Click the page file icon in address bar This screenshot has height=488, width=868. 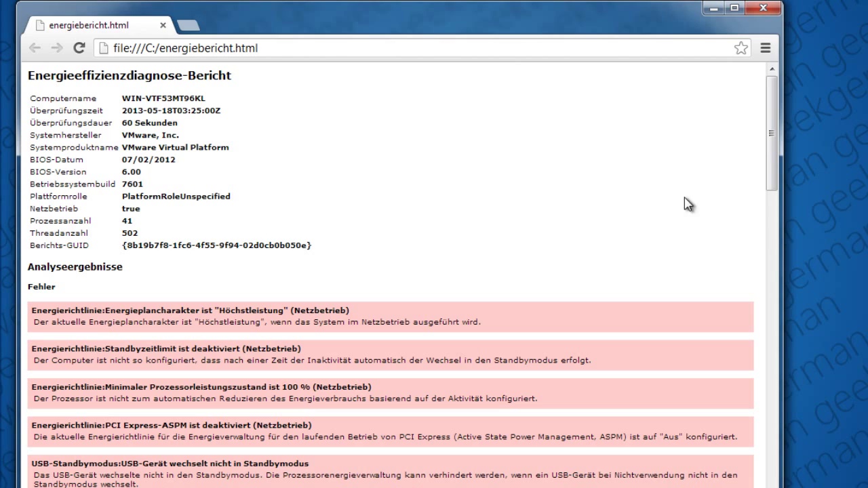coord(103,48)
